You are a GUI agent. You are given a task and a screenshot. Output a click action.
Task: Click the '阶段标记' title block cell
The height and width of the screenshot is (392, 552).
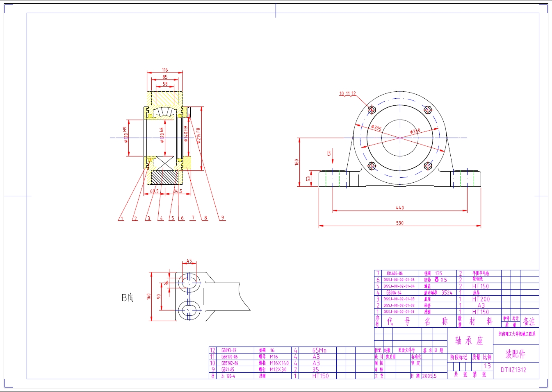[x=459, y=357]
